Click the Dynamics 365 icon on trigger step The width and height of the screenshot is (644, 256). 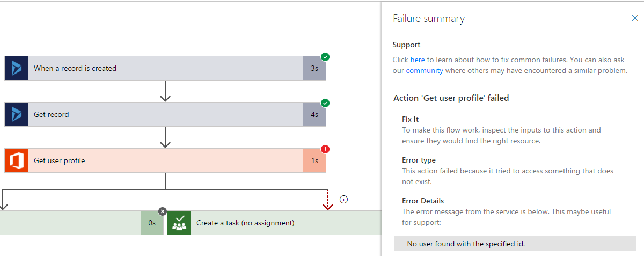click(x=17, y=68)
